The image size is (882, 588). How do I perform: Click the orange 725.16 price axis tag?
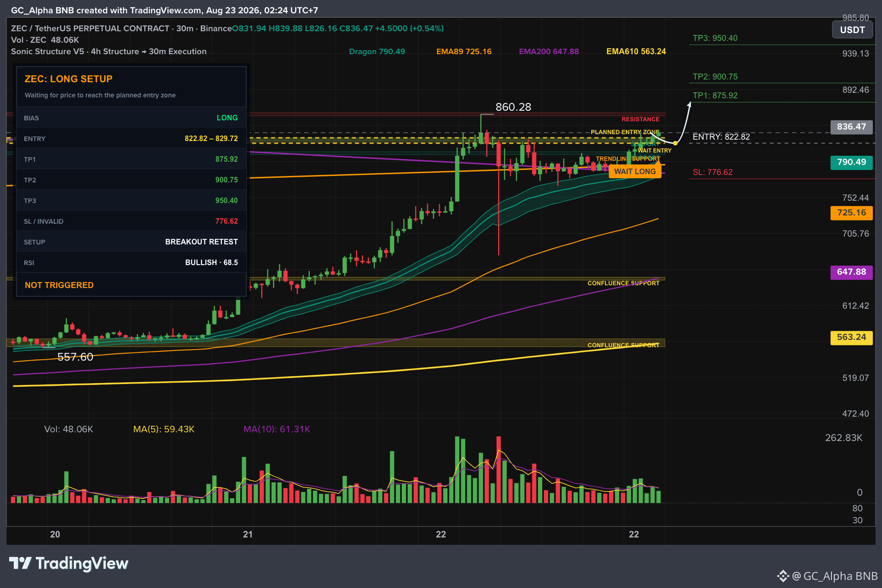[x=851, y=213]
